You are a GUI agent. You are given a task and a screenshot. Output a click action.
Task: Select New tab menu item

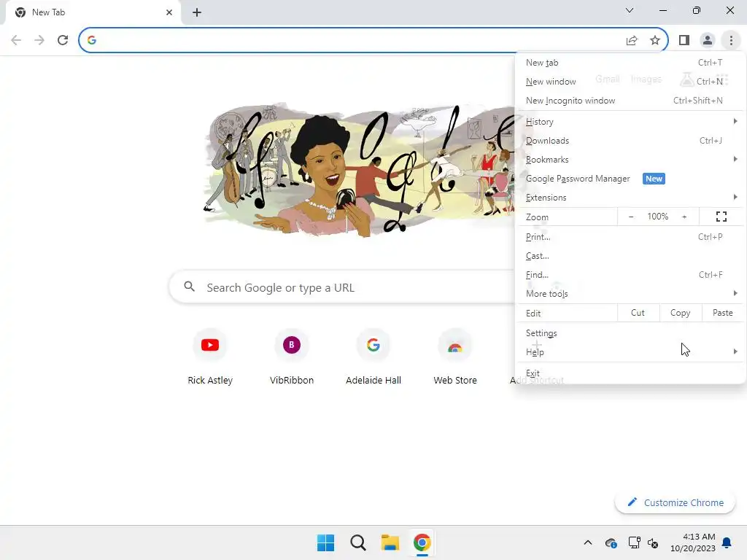[630, 63]
